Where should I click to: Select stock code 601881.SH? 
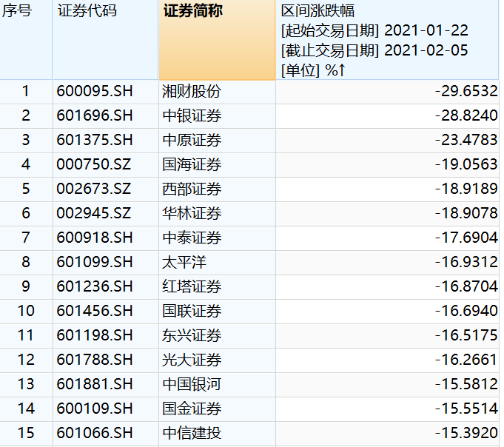(95, 384)
